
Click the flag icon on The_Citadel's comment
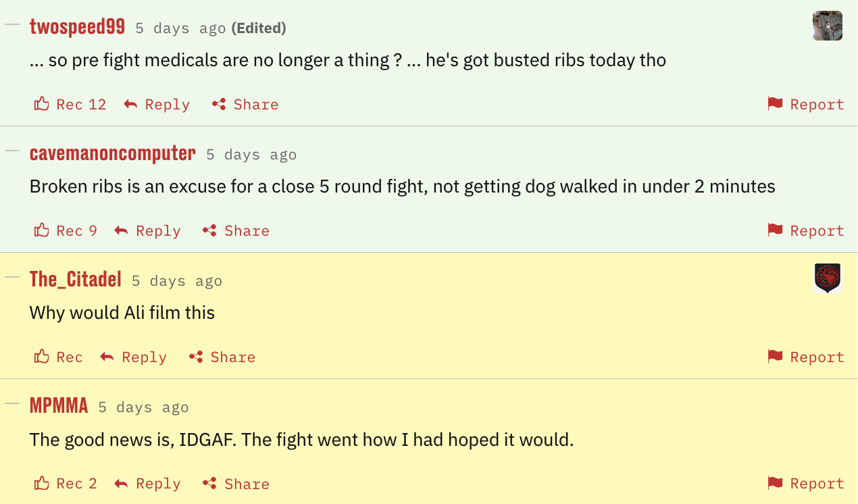pyautogui.click(x=775, y=357)
